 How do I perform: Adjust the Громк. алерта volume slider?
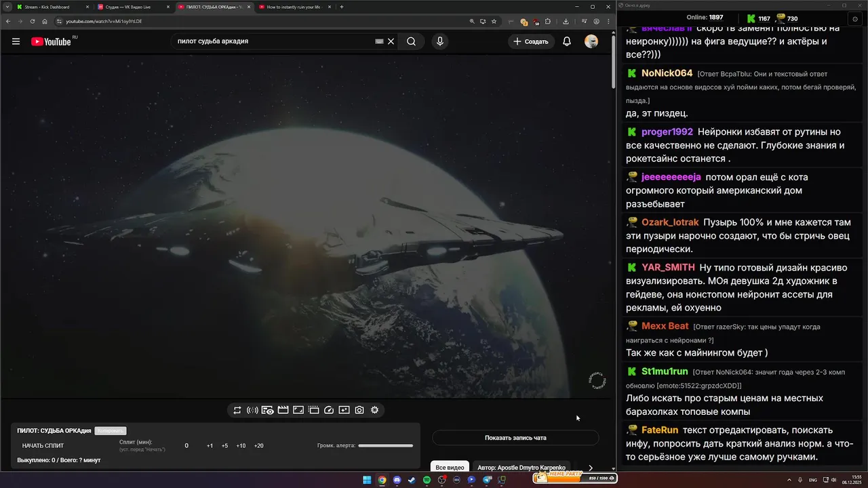(x=385, y=446)
